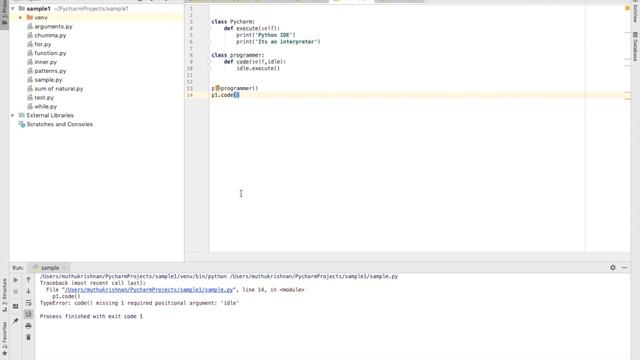
Task: Place cursor in 'class Pycharm:' line
Action: coord(233,22)
